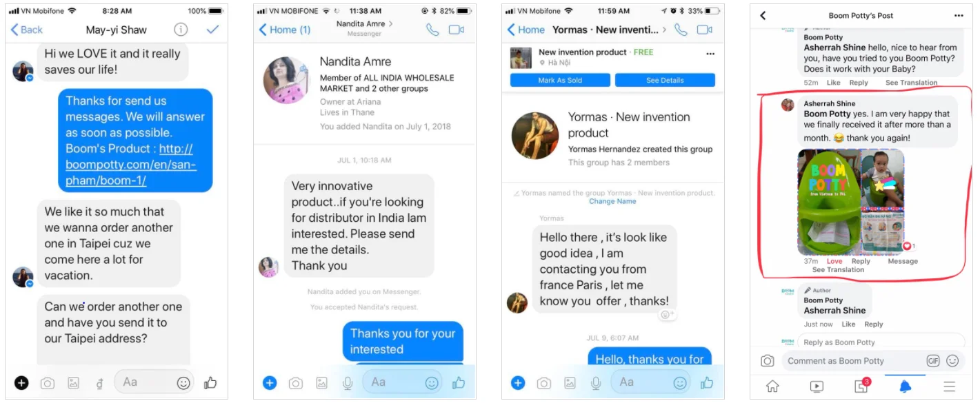Tap the blue checkmark in May-yi Shaw chat
Viewport: 980px width, 403px height.
[212, 30]
